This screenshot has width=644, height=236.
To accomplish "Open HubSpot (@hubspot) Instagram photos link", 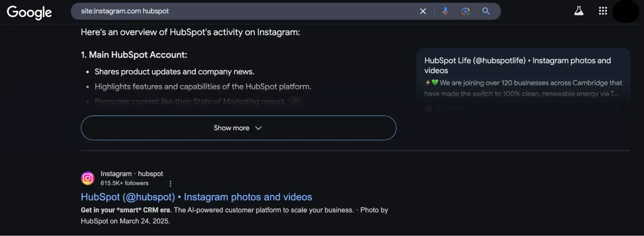I will pos(196,197).
